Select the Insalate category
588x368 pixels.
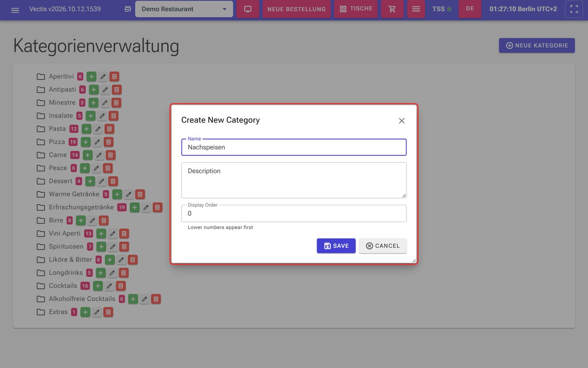point(61,116)
